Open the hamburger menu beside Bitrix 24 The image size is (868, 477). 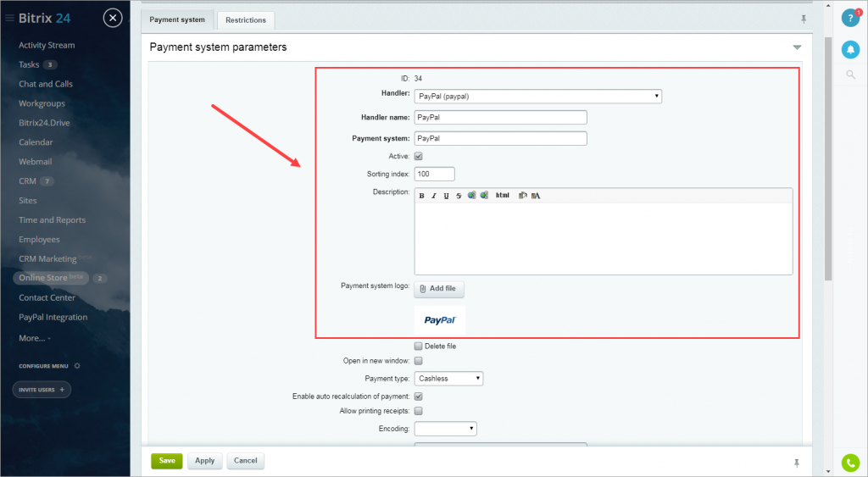(x=9, y=19)
